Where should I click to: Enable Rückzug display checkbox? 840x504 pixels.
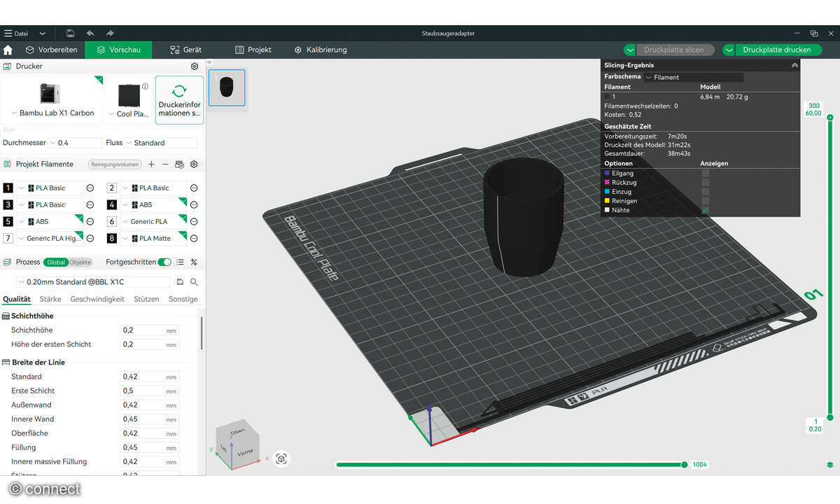pyautogui.click(x=706, y=182)
